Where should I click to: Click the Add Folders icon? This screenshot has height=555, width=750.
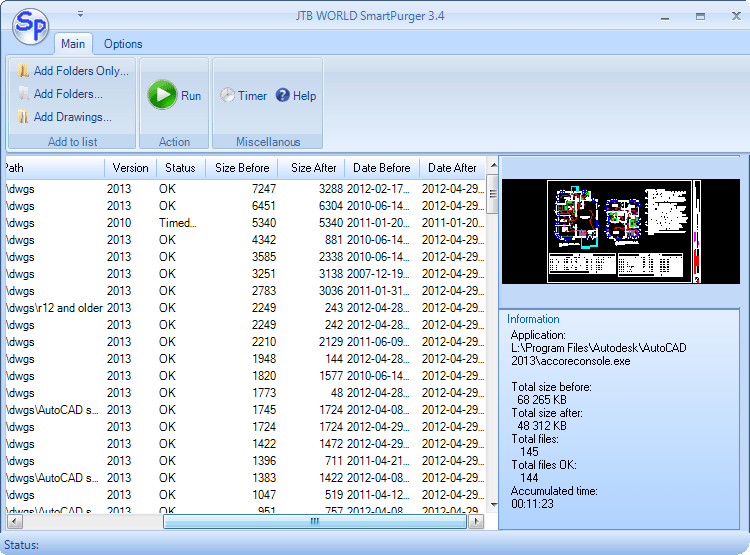[x=23, y=94]
